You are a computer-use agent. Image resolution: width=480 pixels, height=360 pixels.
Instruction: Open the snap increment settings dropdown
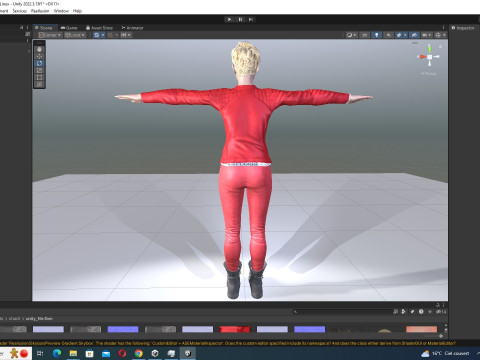[x=126, y=35]
